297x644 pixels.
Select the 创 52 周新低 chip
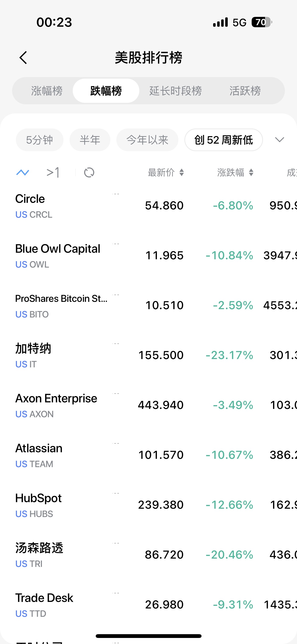click(223, 140)
